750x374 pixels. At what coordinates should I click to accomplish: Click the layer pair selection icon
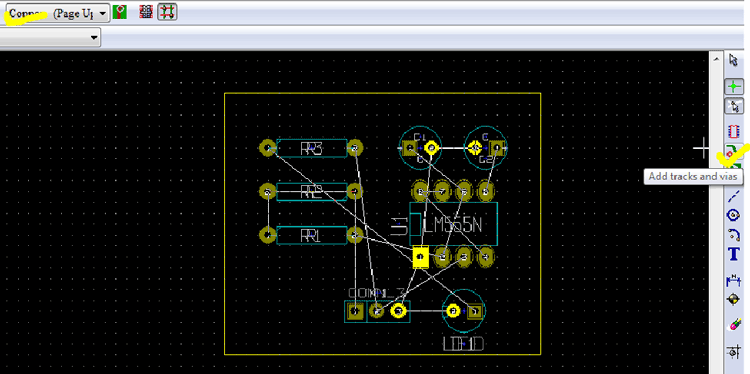tap(120, 12)
